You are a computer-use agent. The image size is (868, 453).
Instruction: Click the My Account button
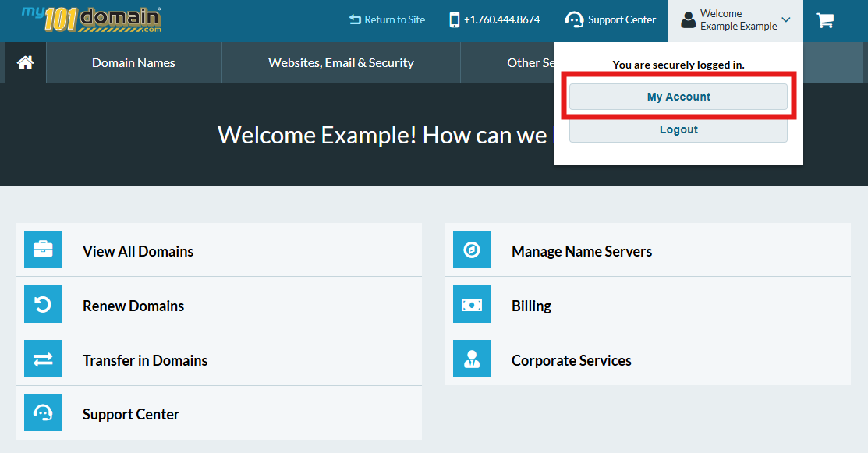click(x=678, y=96)
